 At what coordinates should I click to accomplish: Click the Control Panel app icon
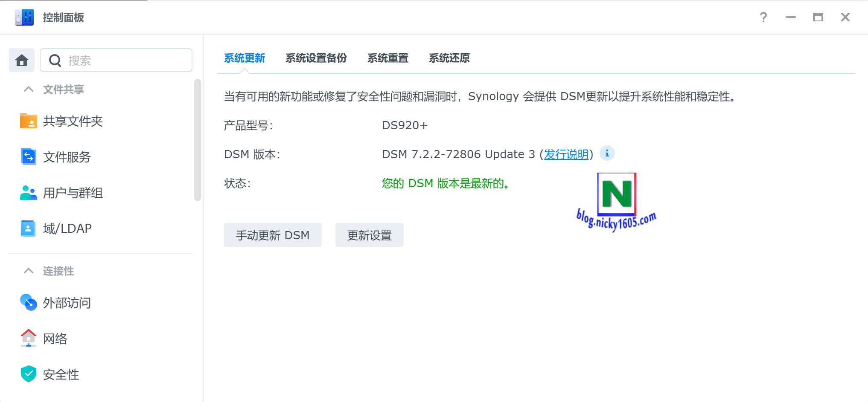[x=24, y=17]
